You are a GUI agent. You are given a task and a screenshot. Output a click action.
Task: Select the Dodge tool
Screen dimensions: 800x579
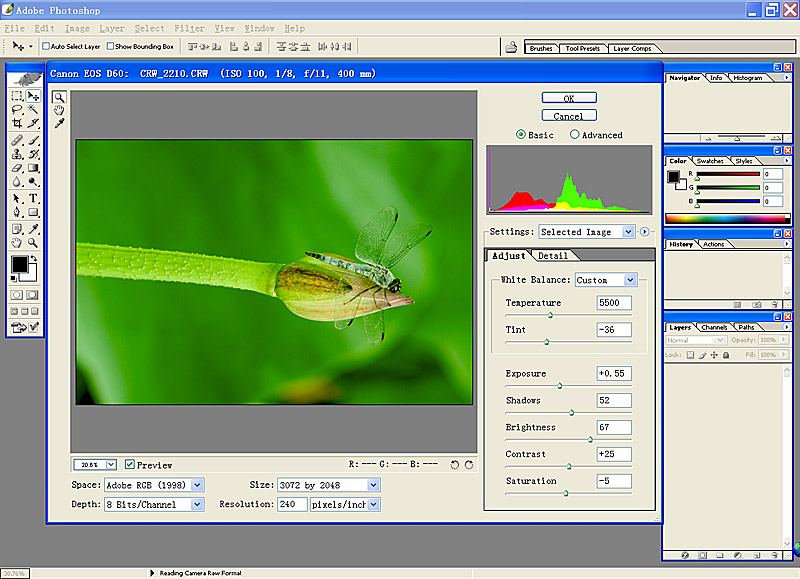[x=33, y=182]
